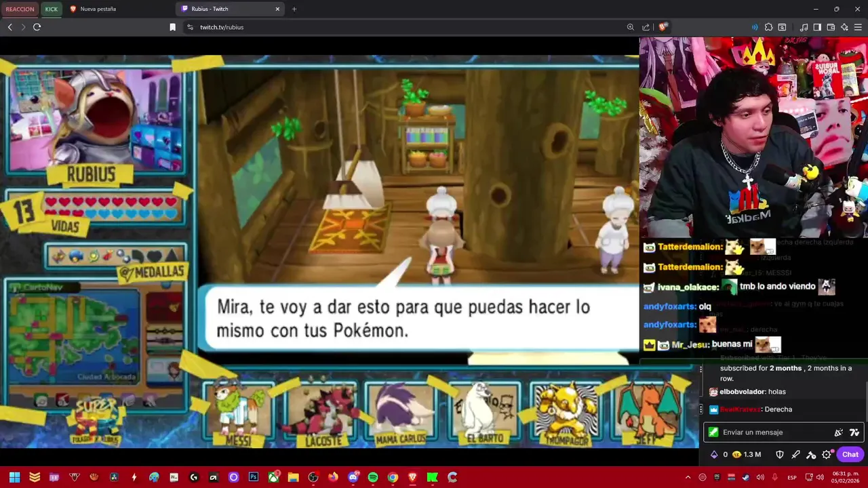
Task: Open Photoshop from the taskbar
Action: tap(254, 477)
